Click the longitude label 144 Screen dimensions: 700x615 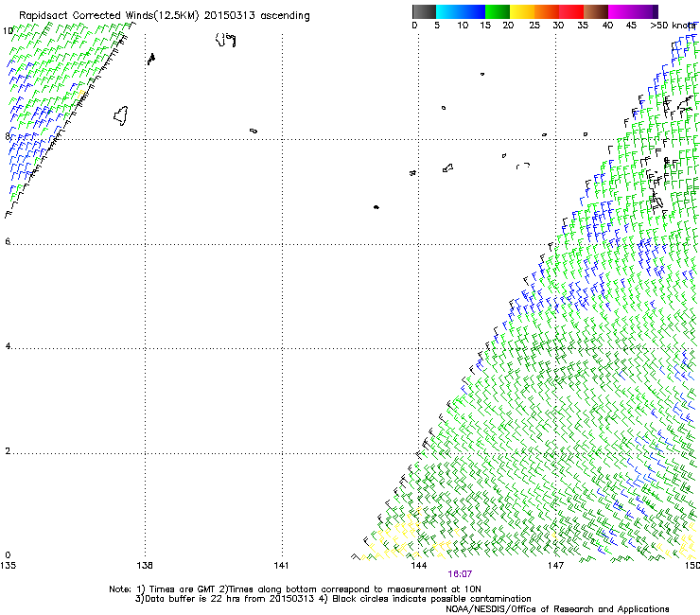419,566
